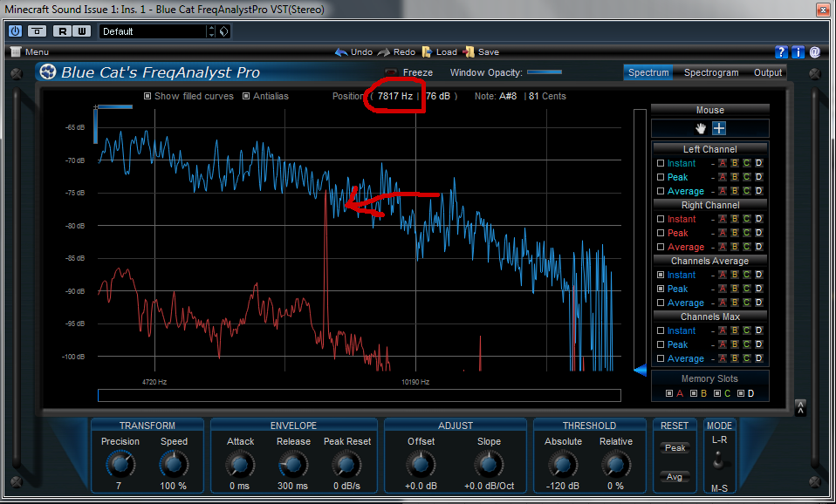This screenshot has height=504, width=836.
Task: Enable Left Channel Instant curve checkbox
Action: tap(661, 163)
